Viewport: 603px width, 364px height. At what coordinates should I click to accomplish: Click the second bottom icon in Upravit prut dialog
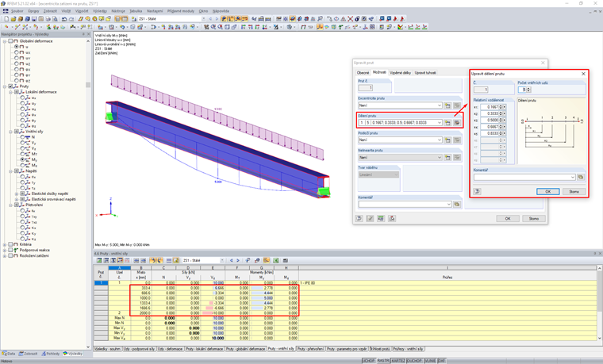370,218
